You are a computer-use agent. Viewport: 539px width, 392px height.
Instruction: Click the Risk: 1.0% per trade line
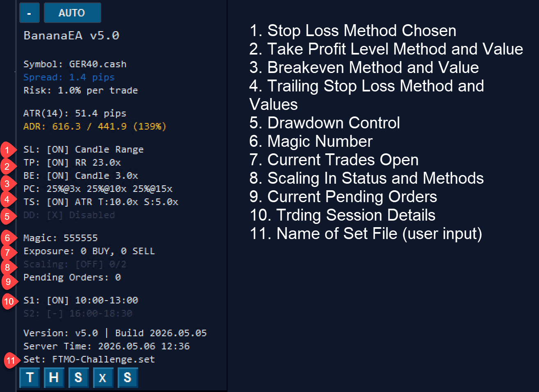coord(81,91)
